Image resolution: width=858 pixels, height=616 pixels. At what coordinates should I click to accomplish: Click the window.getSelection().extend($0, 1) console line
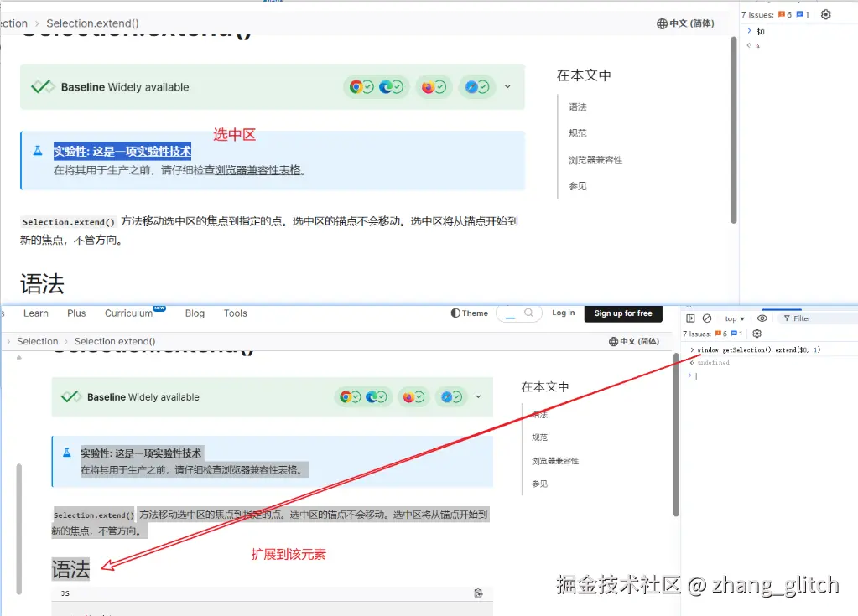point(758,349)
